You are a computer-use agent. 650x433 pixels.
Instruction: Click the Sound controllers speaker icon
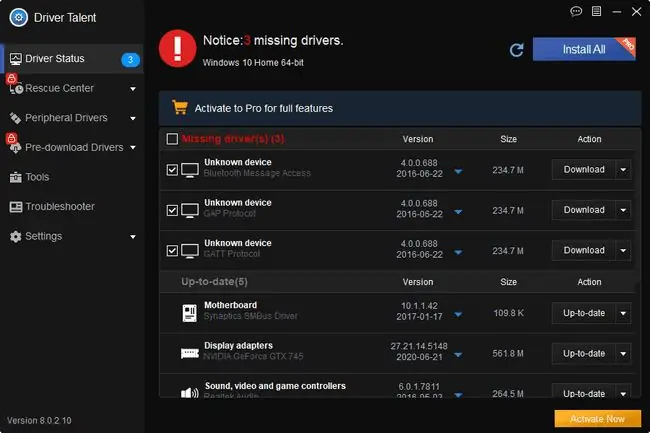[190, 393]
